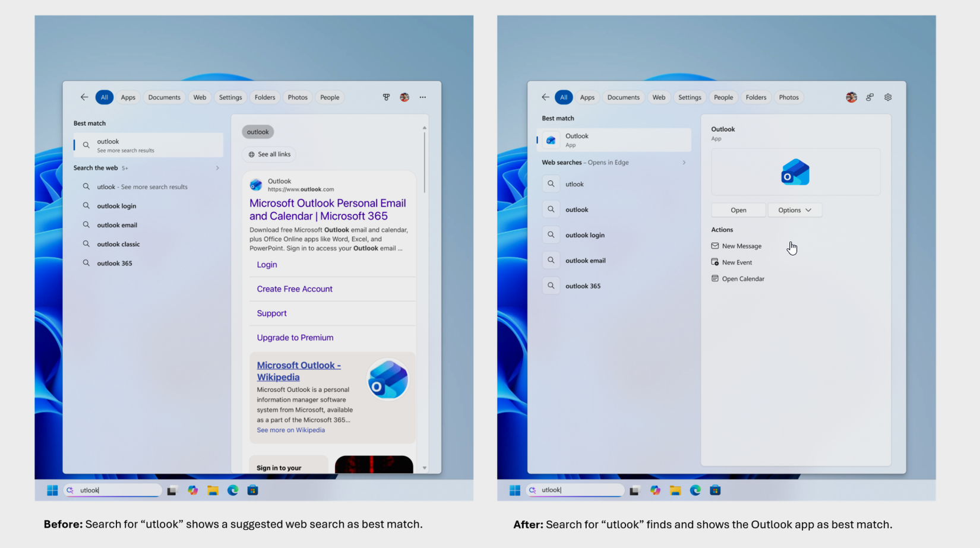Click profile avatar in Before search panel

[404, 97]
